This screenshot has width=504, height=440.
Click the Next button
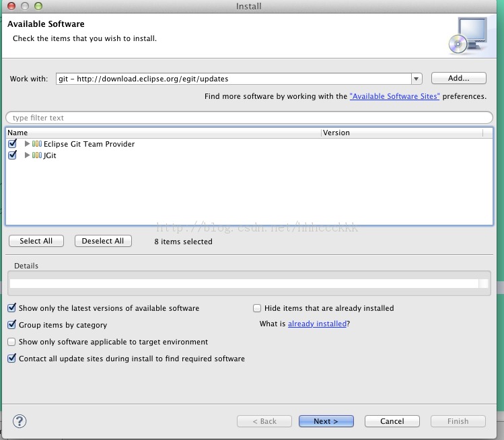[x=326, y=421]
